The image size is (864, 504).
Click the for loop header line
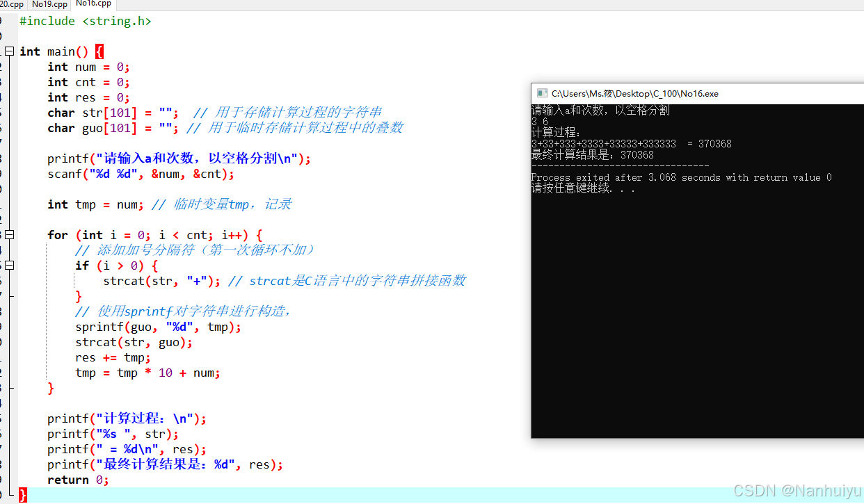pos(155,235)
